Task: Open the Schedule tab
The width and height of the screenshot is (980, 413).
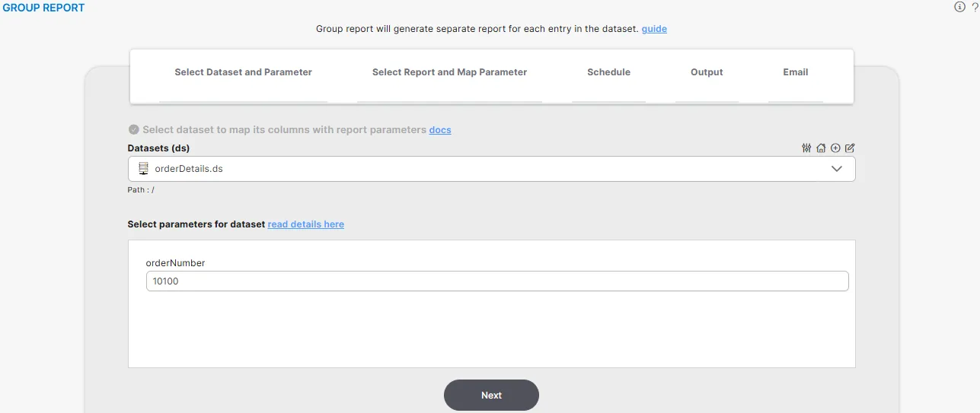Action: [x=608, y=72]
